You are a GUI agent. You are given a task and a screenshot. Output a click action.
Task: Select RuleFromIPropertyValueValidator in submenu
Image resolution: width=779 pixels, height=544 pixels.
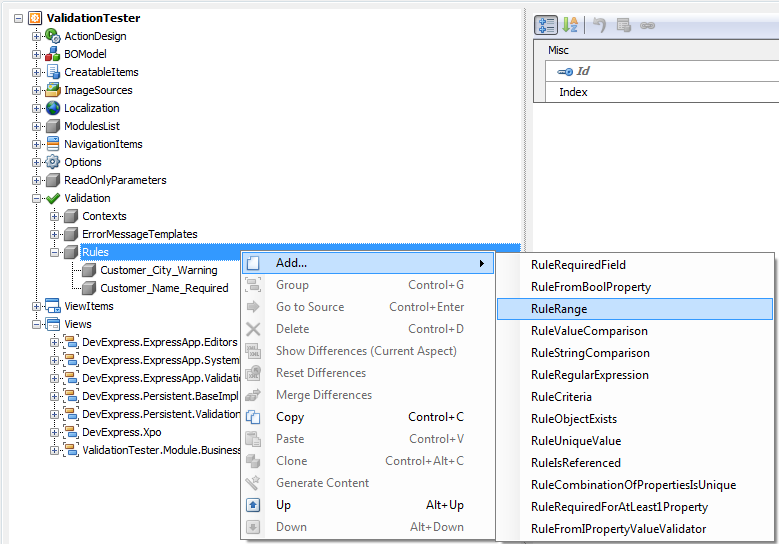635,529
